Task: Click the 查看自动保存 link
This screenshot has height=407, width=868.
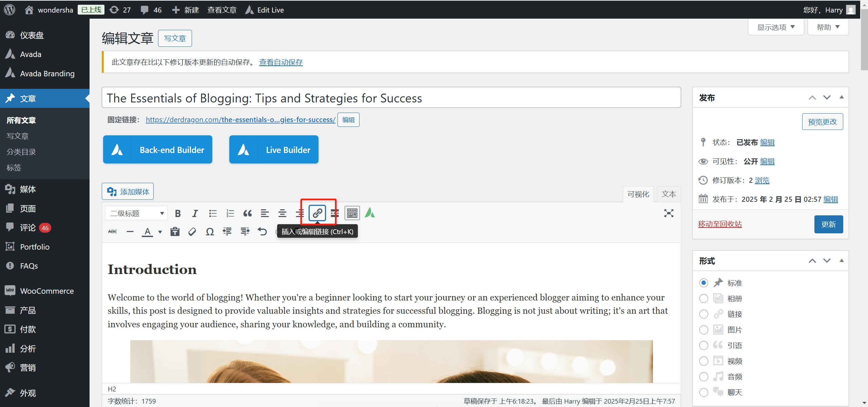Action: (x=280, y=62)
